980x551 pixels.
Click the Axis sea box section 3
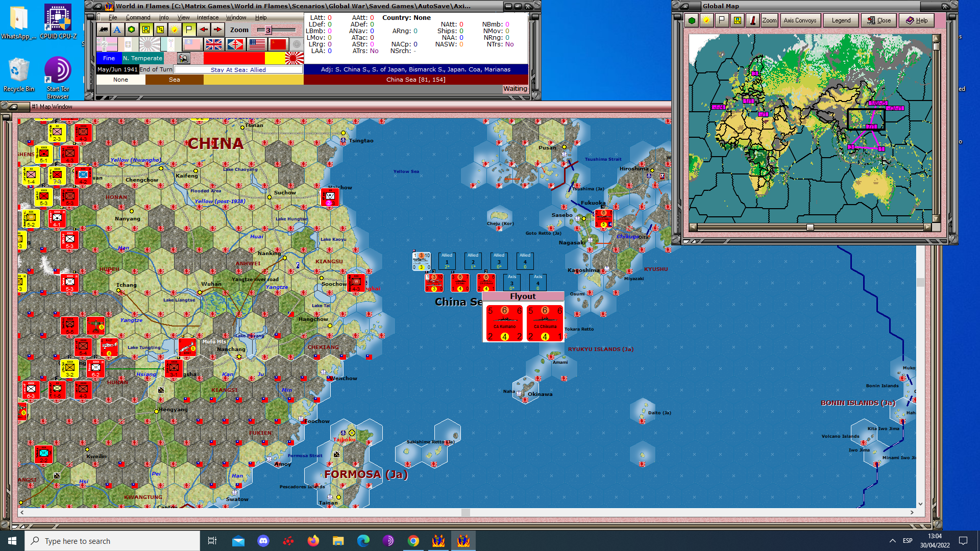point(512,283)
